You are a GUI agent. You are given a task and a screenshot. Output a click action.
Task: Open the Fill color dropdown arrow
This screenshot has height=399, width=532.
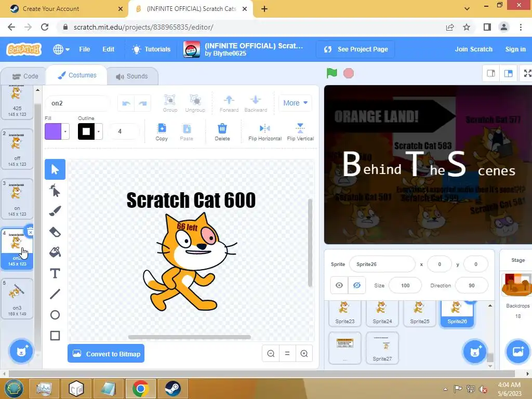coord(65,131)
